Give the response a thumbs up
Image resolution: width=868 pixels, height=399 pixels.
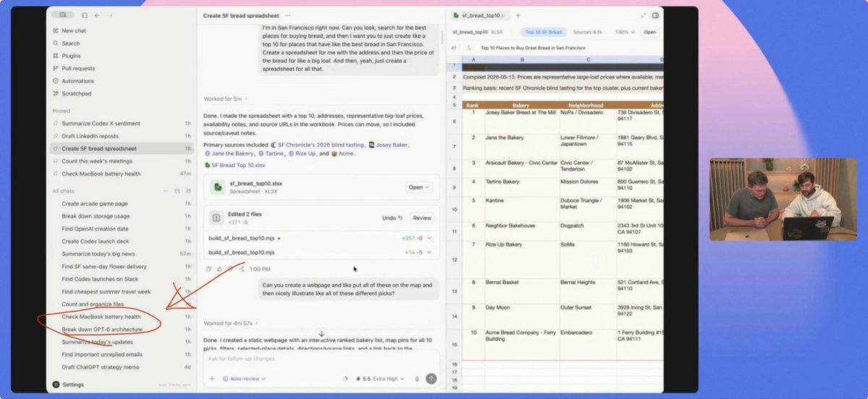219,269
